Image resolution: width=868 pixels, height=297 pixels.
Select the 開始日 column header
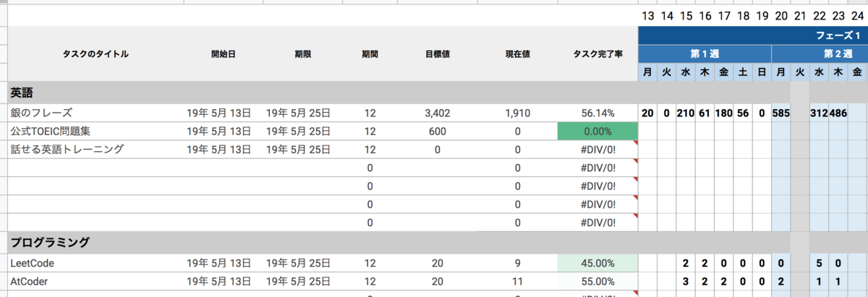pos(223,54)
